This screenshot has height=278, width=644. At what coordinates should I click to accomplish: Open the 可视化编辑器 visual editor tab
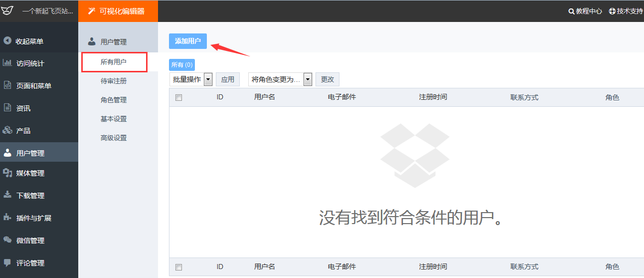[x=118, y=11]
